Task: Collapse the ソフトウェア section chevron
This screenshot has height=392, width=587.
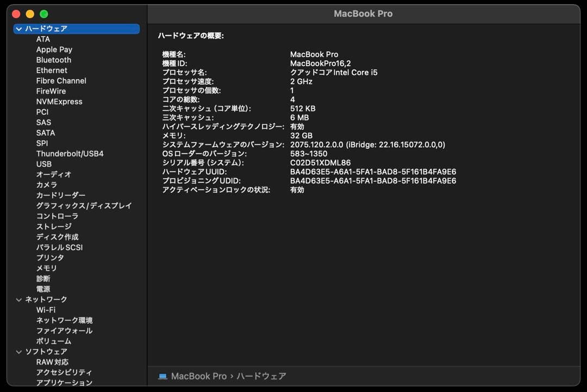Action: tap(18, 352)
